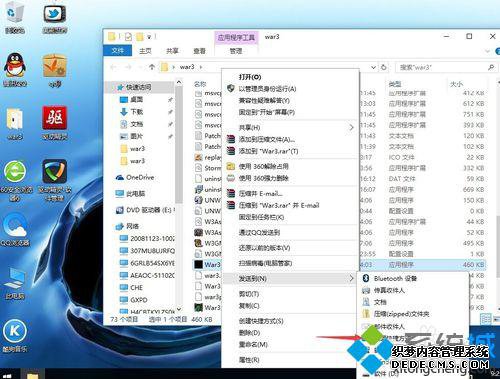This screenshot has height=379, width=500.
Task: Switch to the 主页 ribbon tab
Action: [145, 51]
